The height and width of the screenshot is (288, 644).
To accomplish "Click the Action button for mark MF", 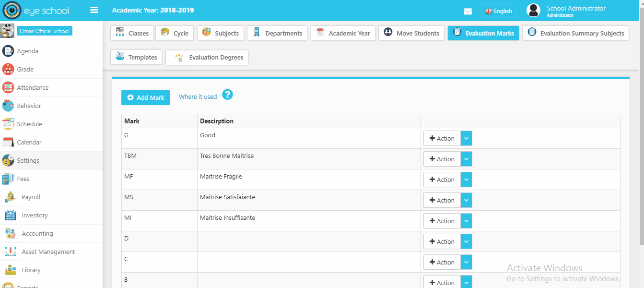I will (x=442, y=180).
